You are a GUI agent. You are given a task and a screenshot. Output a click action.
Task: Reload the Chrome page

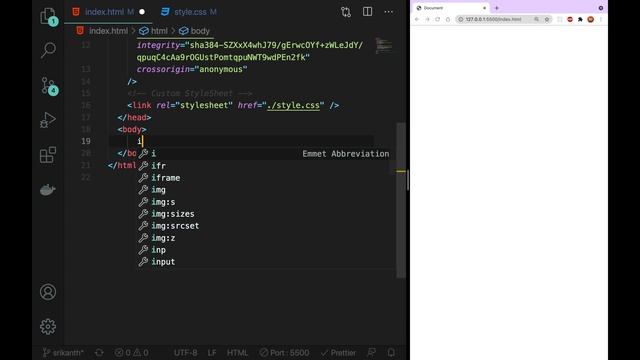tap(438, 19)
